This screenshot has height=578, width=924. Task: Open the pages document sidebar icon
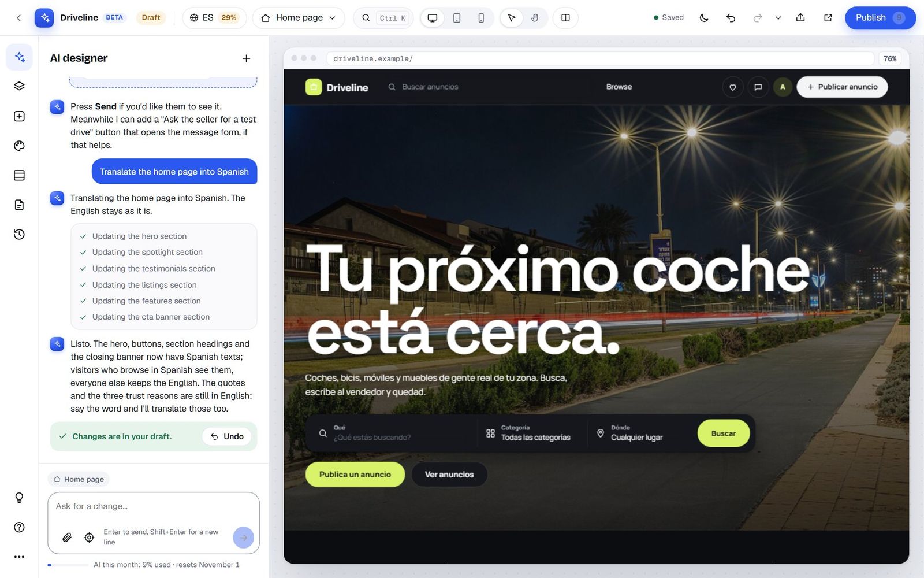pos(19,205)
